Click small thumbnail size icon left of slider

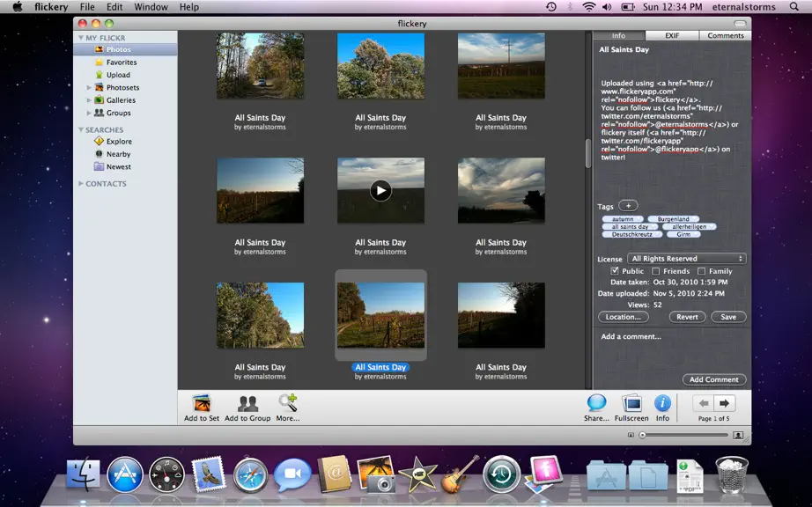[x=631, y=435]
